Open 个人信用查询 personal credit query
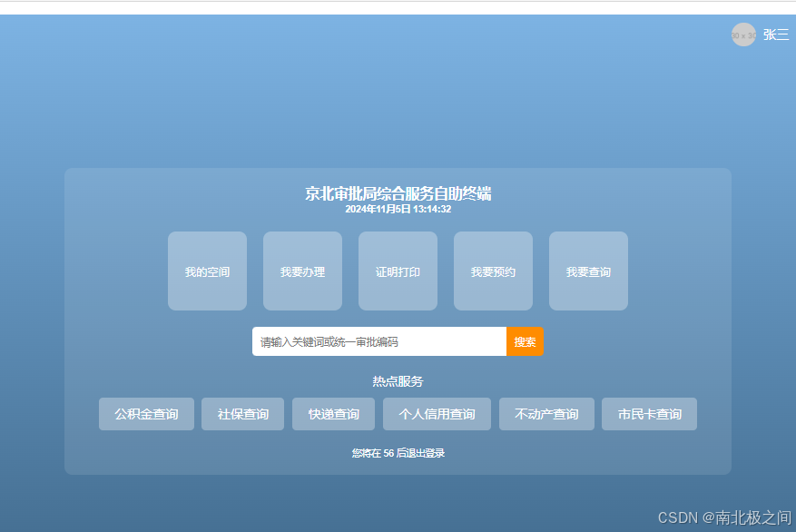Image resolution: width=796 pixels, height=532 pixels. pyautogui.click(x=437, y=414)
